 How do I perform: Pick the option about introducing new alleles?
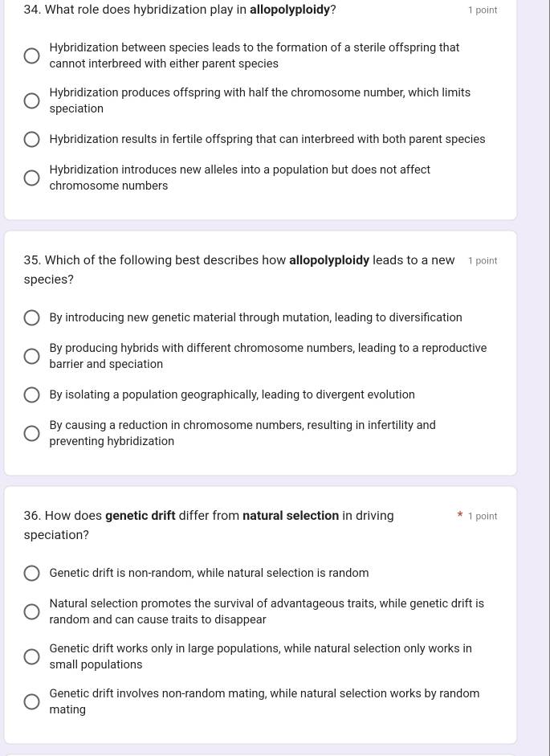click(x=31, y=178)
